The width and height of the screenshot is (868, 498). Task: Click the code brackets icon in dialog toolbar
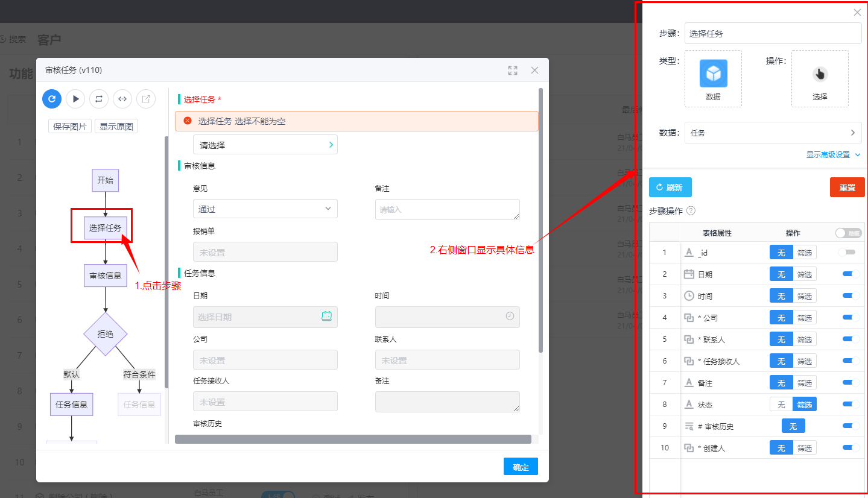click(122, 98)
